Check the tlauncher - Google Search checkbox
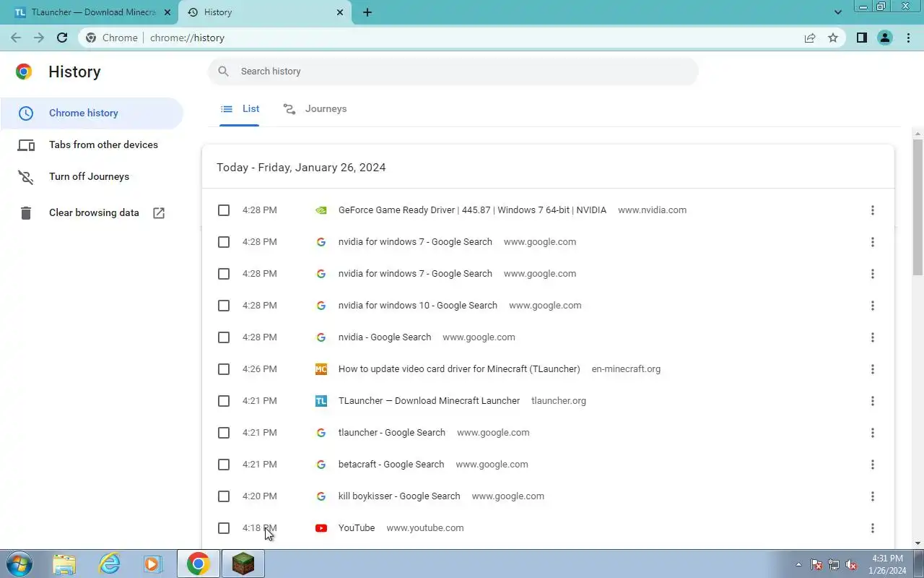The height and width of the screenshot is (578, 924). tap(224, 433)
